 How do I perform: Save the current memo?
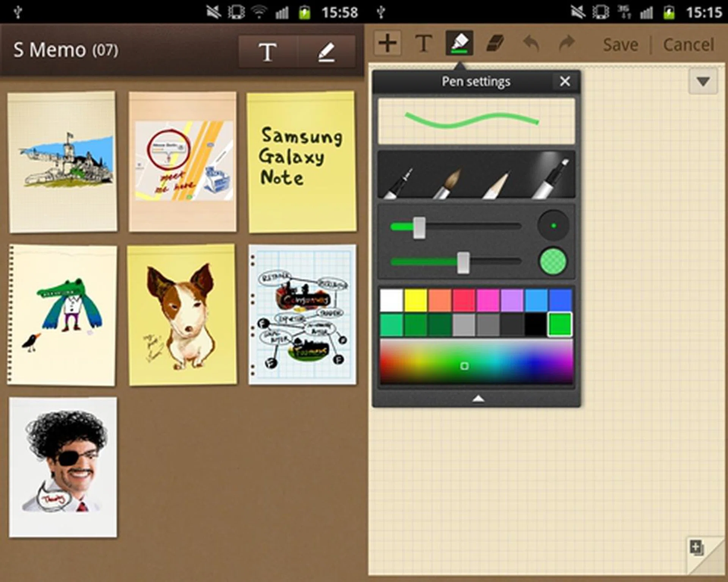coord(620,45)
